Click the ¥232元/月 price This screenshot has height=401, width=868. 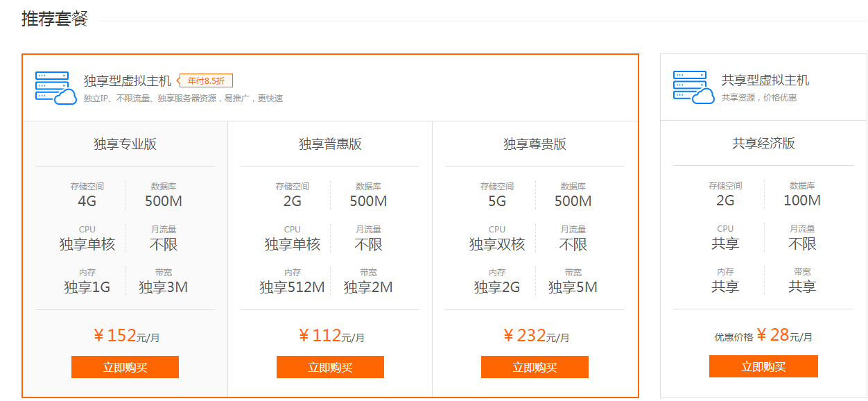coord(536,336)
